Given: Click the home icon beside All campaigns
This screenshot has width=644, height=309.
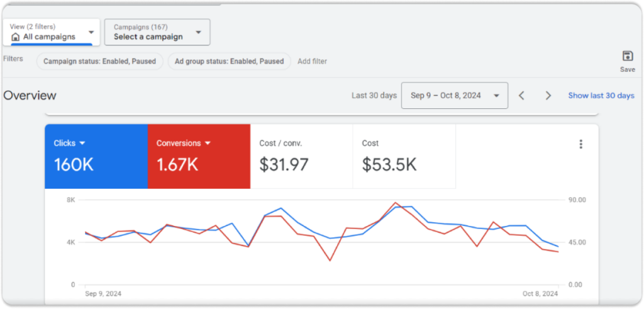Looking at the screenshot, I should tap(16, 37).
